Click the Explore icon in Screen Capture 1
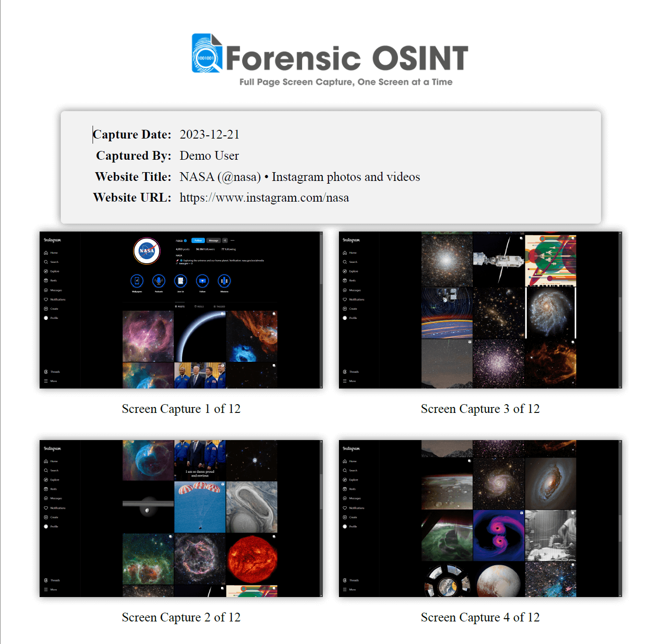This screenshot has height=644, width=659. click(46, 271)
